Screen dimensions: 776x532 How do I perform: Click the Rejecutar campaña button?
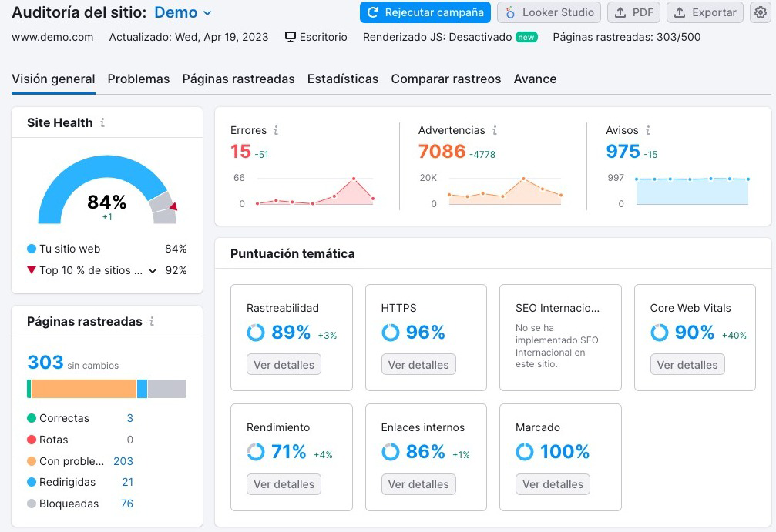425,12
